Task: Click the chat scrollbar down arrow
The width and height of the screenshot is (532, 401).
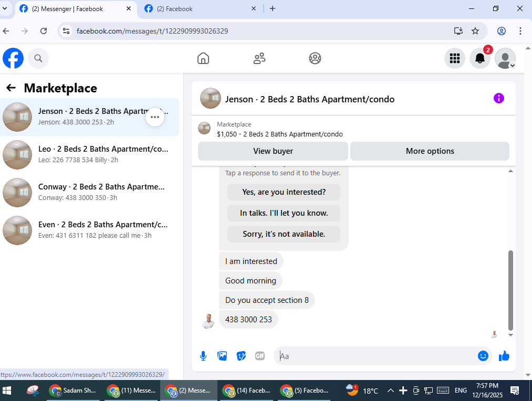Action: 510,335
